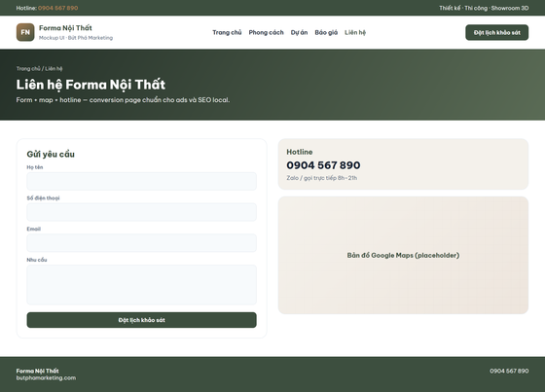
Task: Click the large hotline number 0904 567 890
Action: 323,165
